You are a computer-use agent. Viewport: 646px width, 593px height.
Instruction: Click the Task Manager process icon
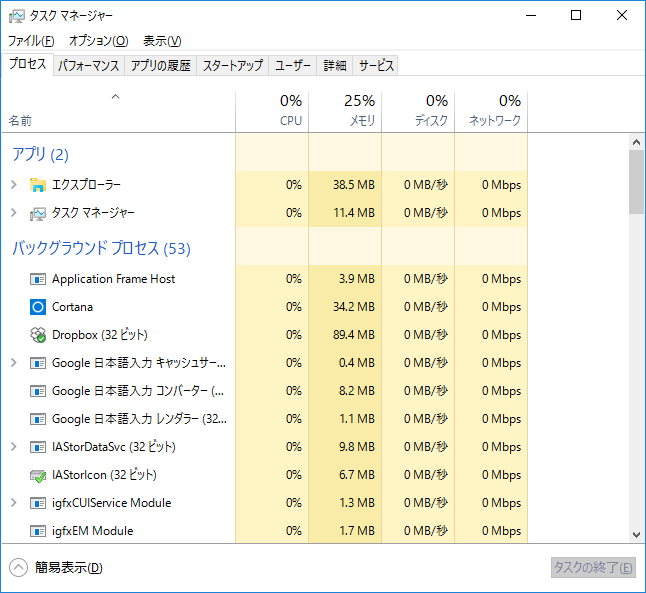pos(38,213)
